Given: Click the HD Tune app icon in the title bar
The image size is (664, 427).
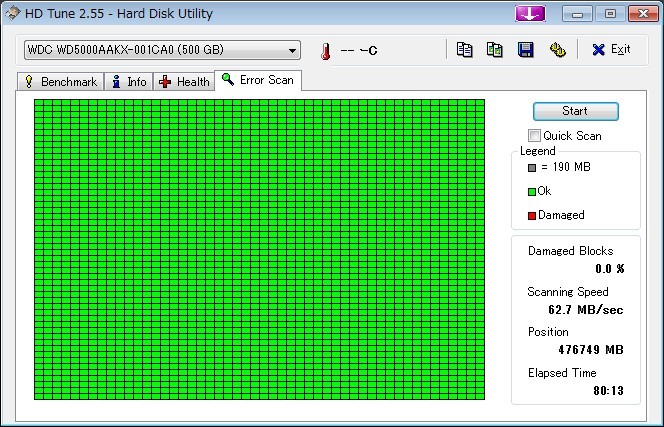Looking at the screenshot, I should coord(12,13).
